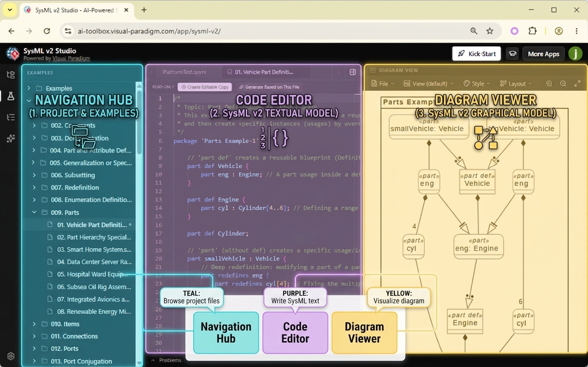View site information icon in address bar
The width and height of the screenshot is (588, 367).
click(68, 31)
